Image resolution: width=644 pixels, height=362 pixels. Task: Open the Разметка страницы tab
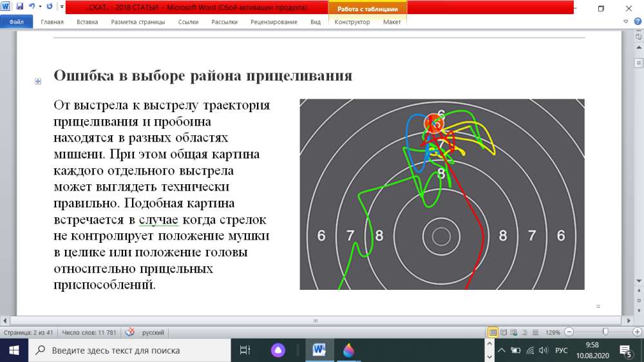click(138, 22)
